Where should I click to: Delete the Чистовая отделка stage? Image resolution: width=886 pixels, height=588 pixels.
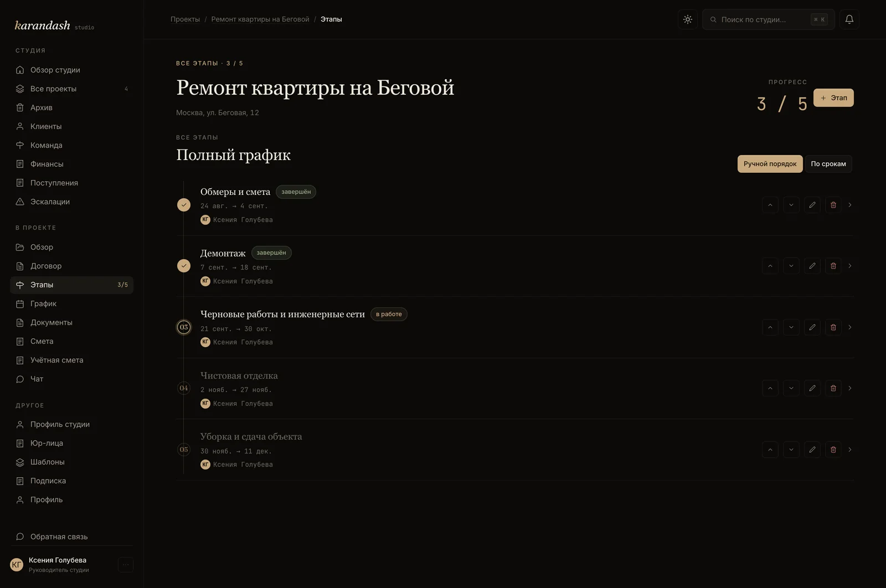pyautogui.click(x=833, y=388)
